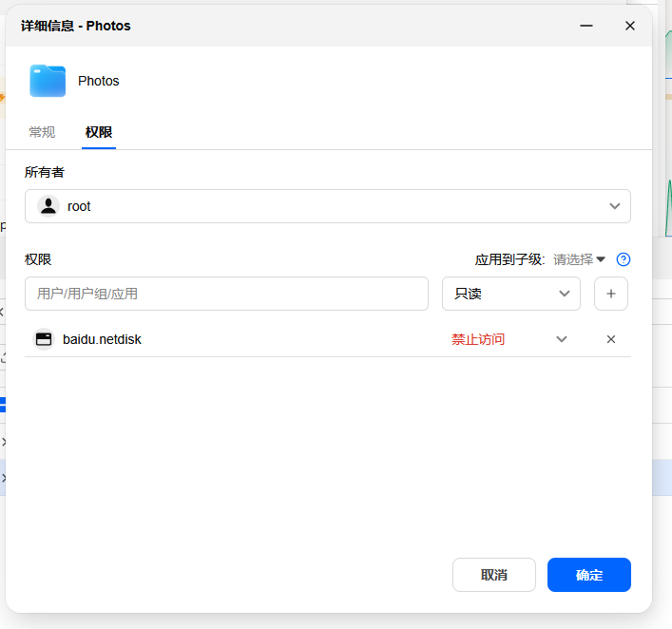Viewport: 672px width, 629px height.
Task: Click the 应用到子级 label
Action: [x=509, y=259]
